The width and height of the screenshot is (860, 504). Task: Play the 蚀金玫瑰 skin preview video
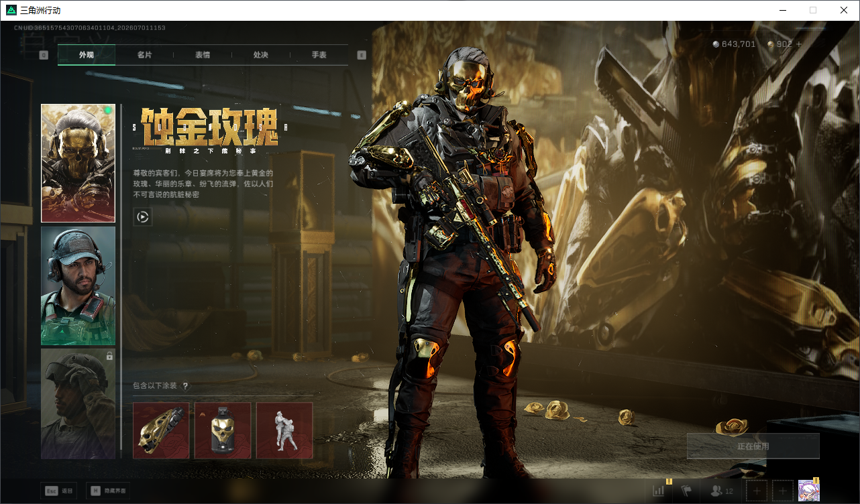coord(142,216)
